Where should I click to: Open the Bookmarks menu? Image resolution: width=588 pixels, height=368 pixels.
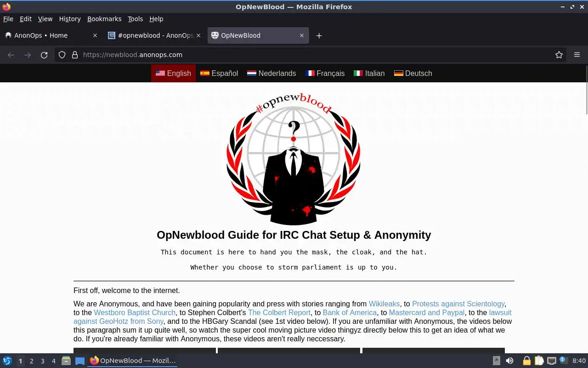(104, 19)
